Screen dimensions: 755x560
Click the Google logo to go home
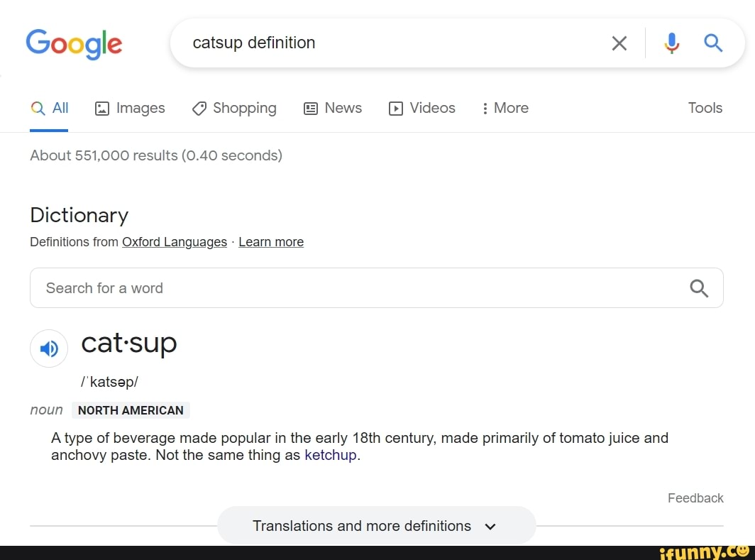[x=74, y=44]
